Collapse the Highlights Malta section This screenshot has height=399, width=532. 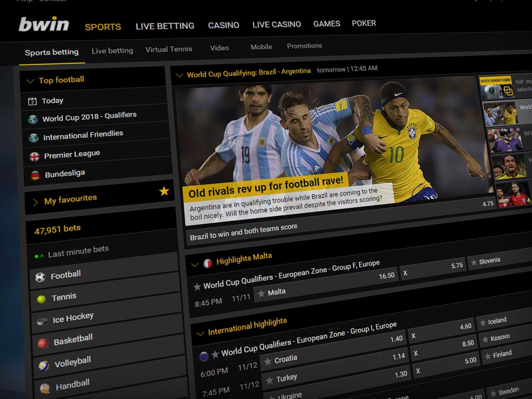pyautogui.click(x=194, y=265)
